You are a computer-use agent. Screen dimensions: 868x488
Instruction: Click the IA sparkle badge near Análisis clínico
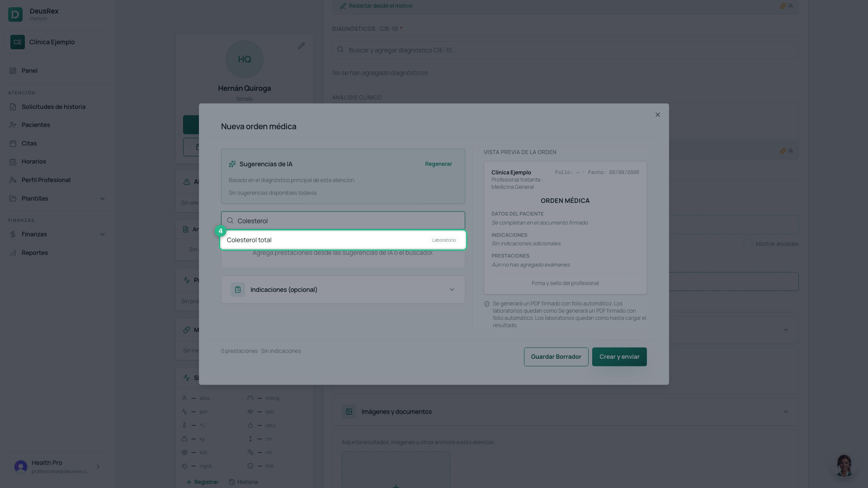point(786,151)
